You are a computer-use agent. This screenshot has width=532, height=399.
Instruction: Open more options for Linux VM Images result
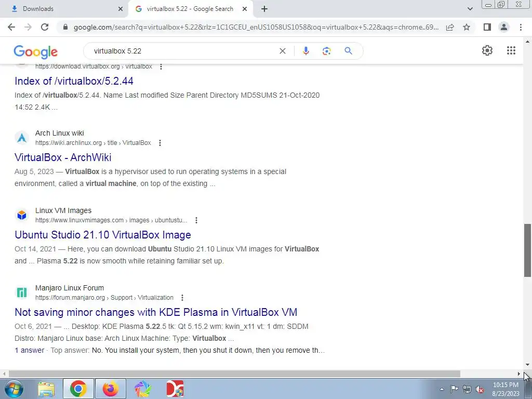pos(196,220)
